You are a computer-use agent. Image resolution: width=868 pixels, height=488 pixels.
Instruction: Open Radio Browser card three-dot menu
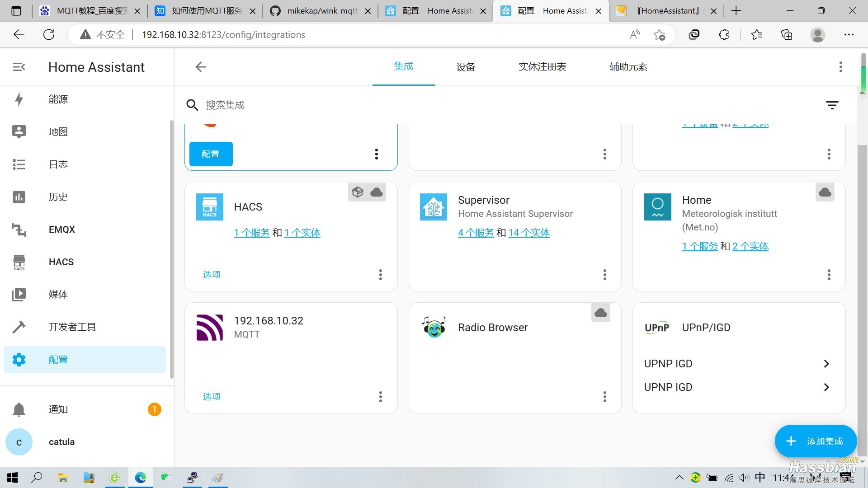coord(605,397)
